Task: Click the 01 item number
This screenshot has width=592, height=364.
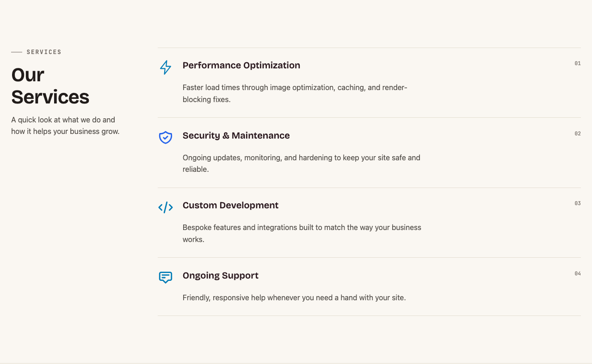Action: coord(578,63)
